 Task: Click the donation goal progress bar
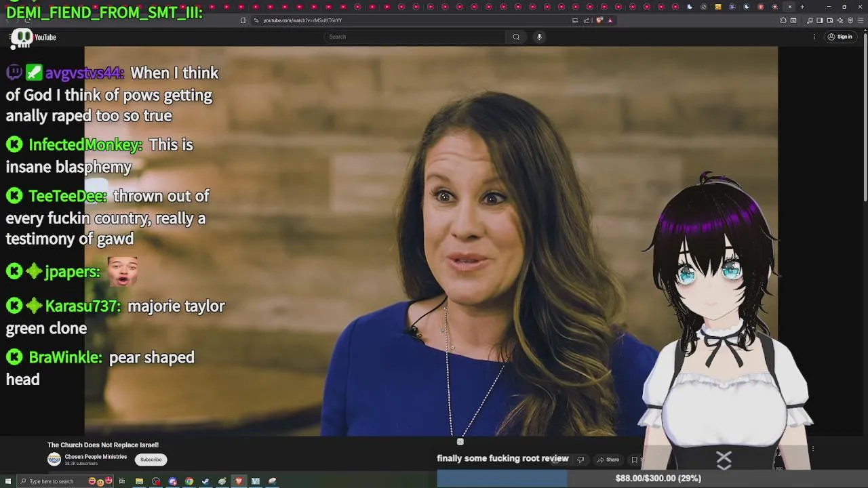coord(652,479)
